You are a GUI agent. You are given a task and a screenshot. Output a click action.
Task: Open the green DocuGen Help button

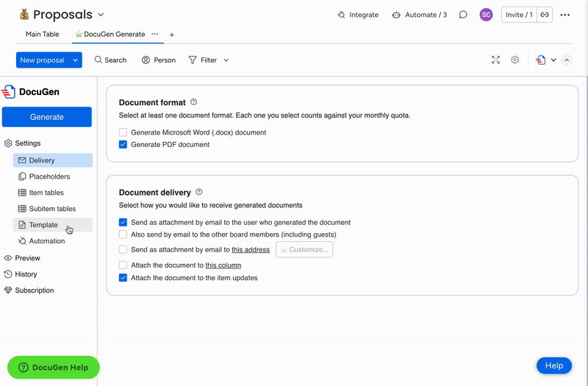54,367
